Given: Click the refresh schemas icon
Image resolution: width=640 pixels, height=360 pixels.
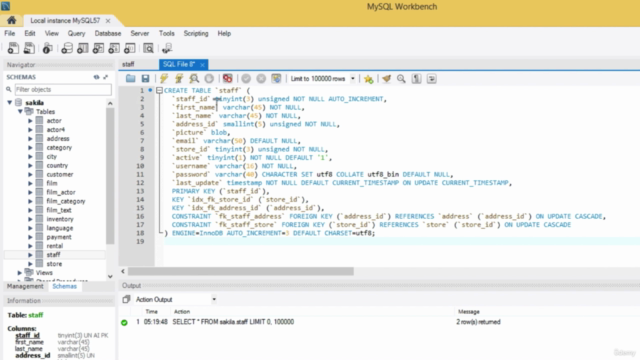Looking at the screenshot, I should tap(96, 77).
